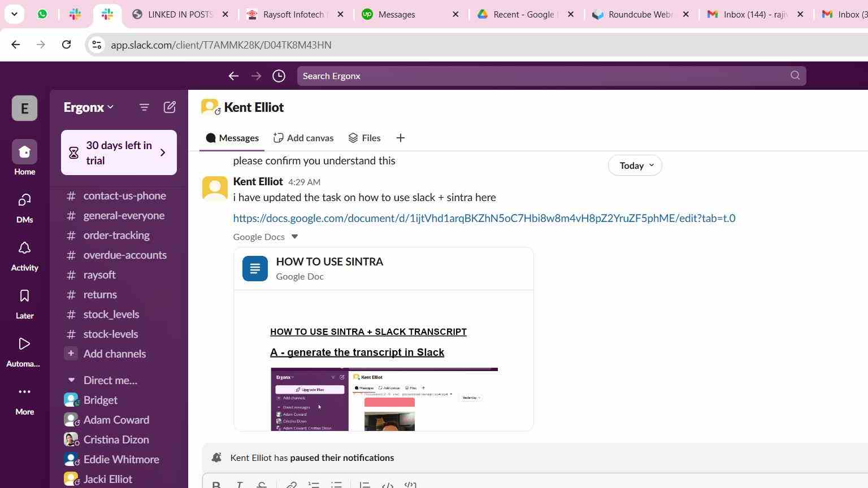Expand the Ergonx workspace menu
The height and width of the screenshot is (488, 868).
click(89, 107)
